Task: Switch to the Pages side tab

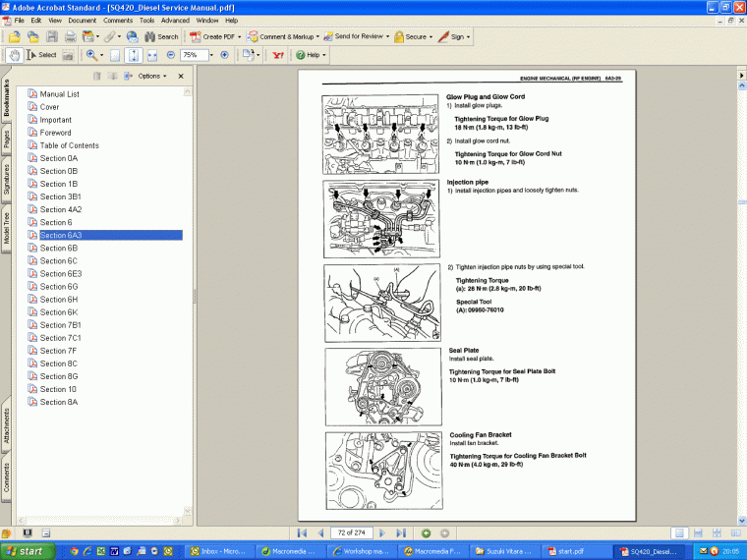Action: pos(7,141)
